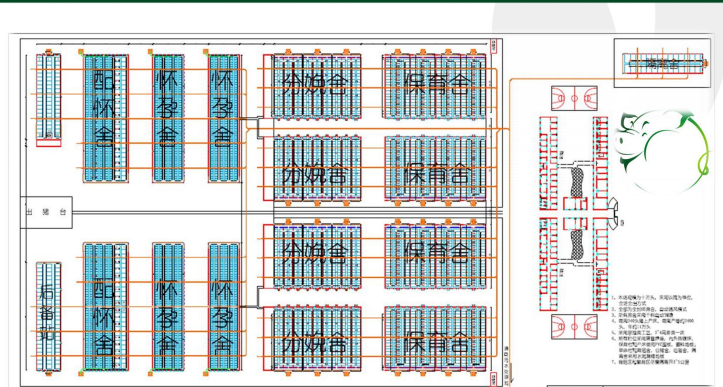Click the numbered design notes text block
This screenshot has height=387, width=723.
click(x=654, y=330)
